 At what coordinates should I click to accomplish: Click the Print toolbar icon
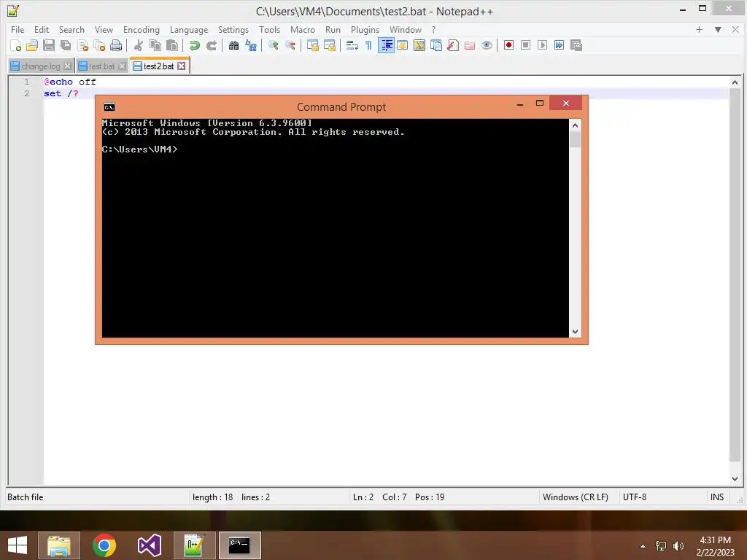116,45
